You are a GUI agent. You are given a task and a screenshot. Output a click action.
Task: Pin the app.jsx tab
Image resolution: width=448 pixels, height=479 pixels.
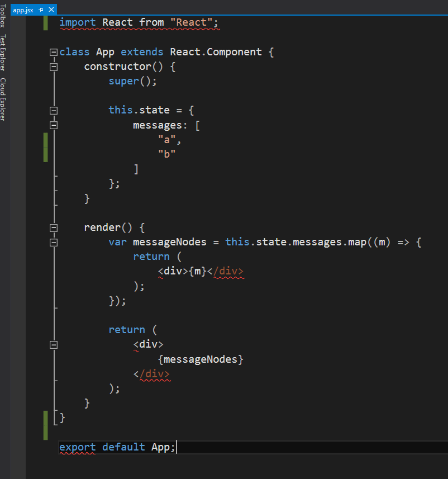pos(42,10)
